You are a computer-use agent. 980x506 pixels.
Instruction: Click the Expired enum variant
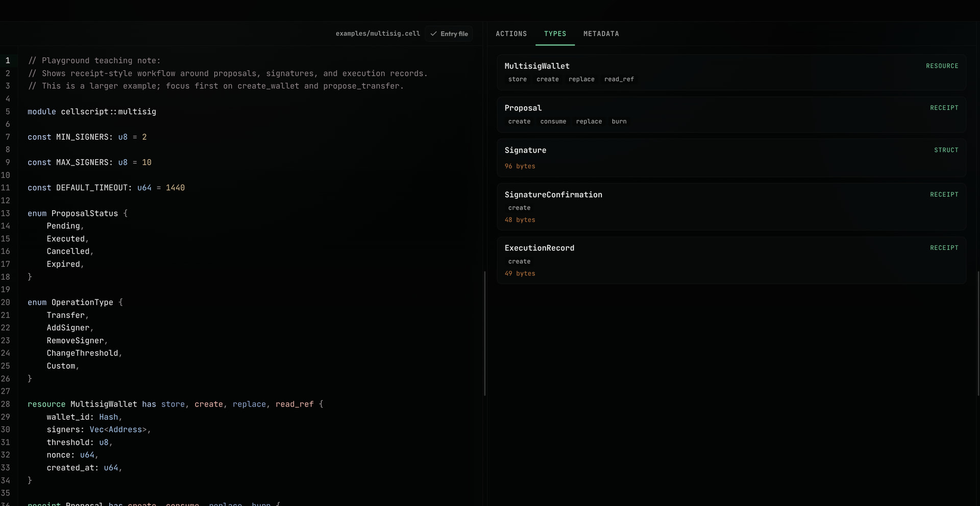[63, 264]
